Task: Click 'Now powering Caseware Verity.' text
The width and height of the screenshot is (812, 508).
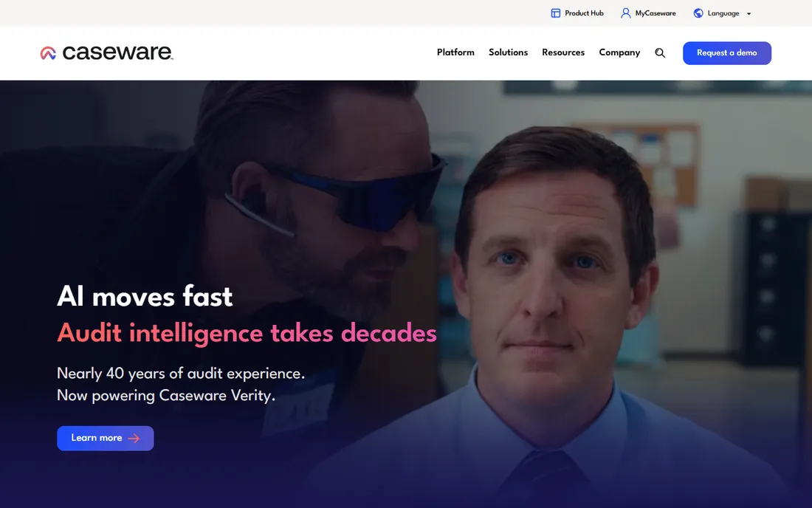Action: (x=165, y=396)
